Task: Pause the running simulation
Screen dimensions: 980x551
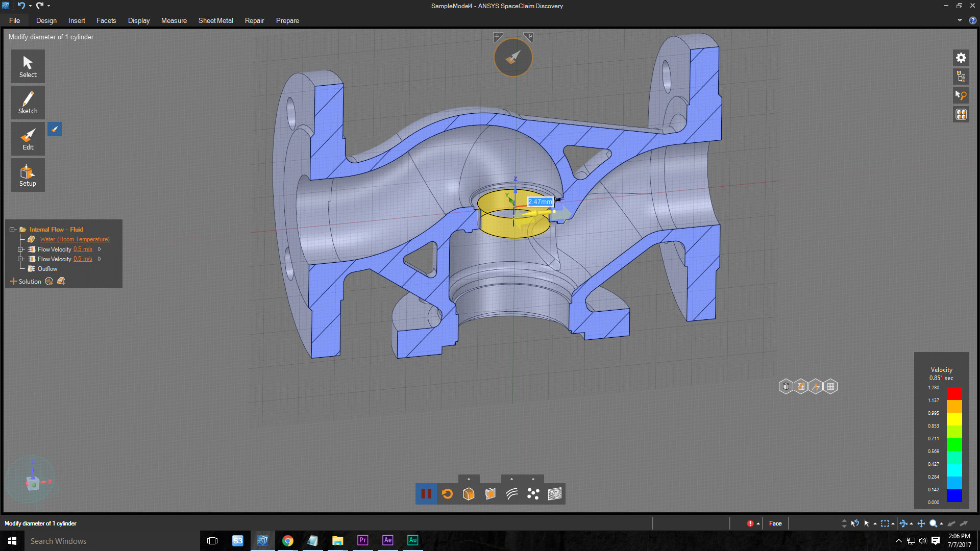Action: [426, 493]
